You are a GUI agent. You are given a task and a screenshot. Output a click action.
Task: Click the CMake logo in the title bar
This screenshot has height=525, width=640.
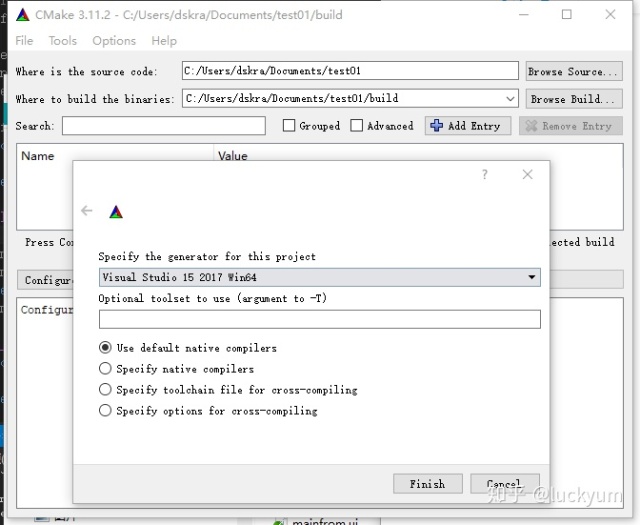click(22, 15)
